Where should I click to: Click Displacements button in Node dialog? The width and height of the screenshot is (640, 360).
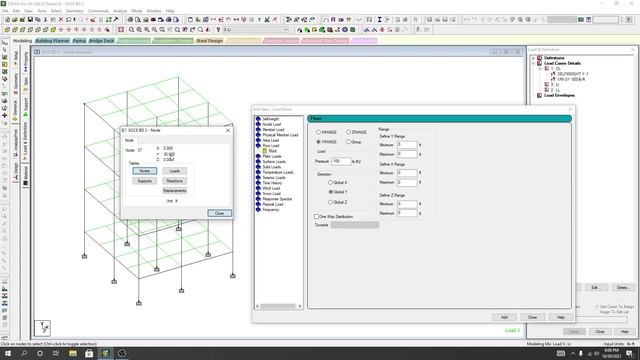pyautogui.click(x=175, y=191)
